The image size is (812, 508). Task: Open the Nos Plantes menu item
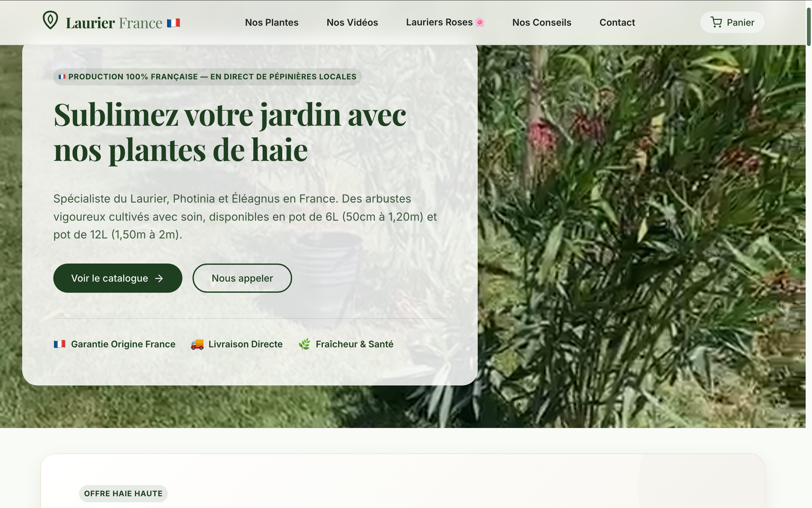pyautogui.click(x=272, y=23)
